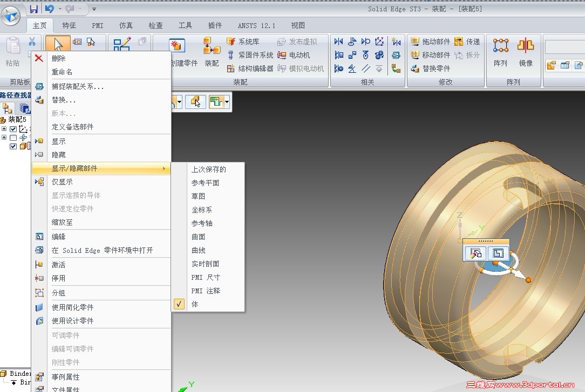Click the orange steering wheel arrow handle

coord(528,280)
